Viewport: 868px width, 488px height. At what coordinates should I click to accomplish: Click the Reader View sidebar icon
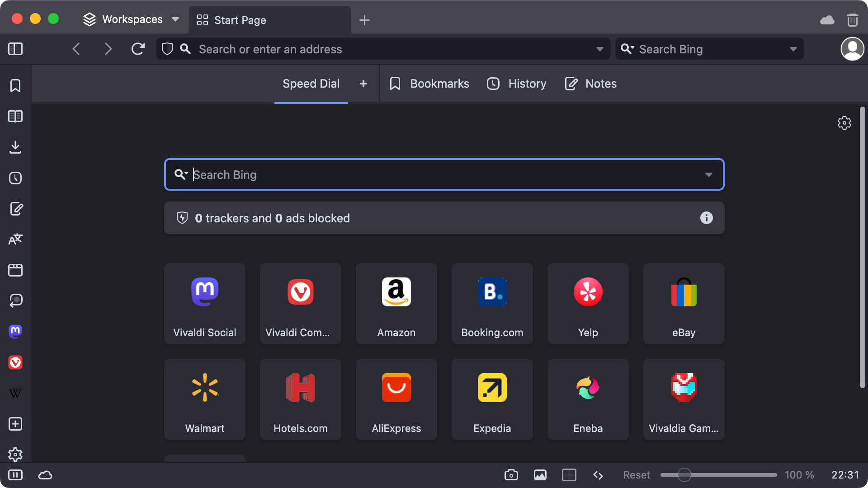click(15, 116)
